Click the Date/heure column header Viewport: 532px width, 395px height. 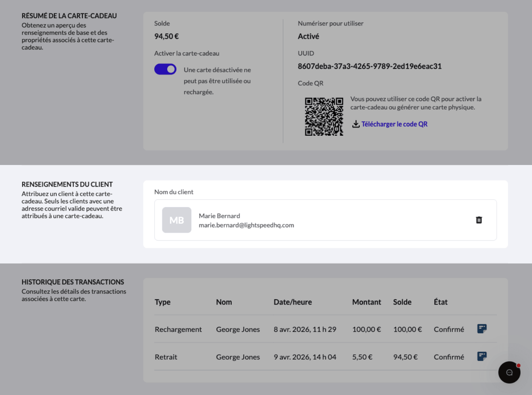(293, 302)
